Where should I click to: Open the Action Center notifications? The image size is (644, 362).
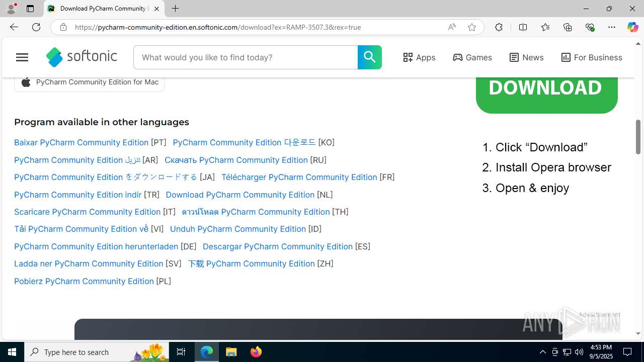(x=627, y=352)
